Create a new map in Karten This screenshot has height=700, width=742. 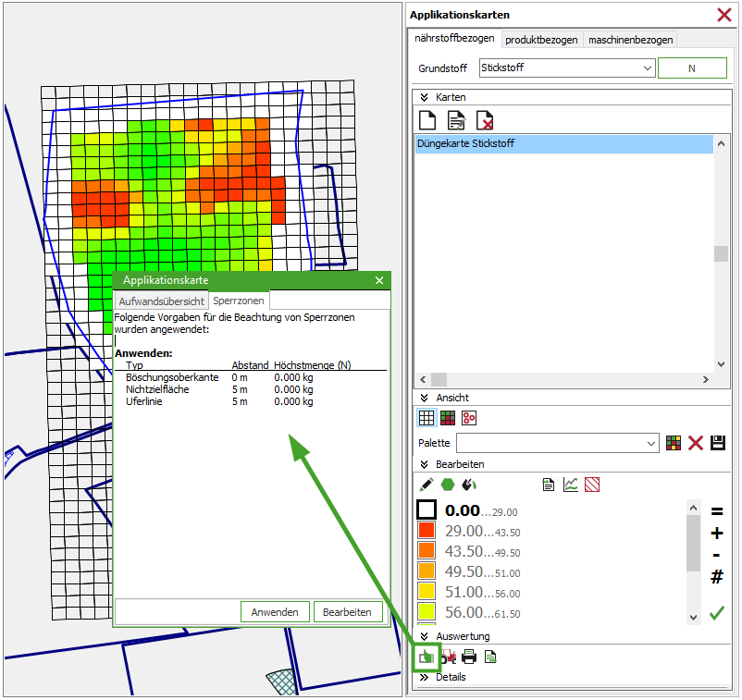[x=427, y=120]
